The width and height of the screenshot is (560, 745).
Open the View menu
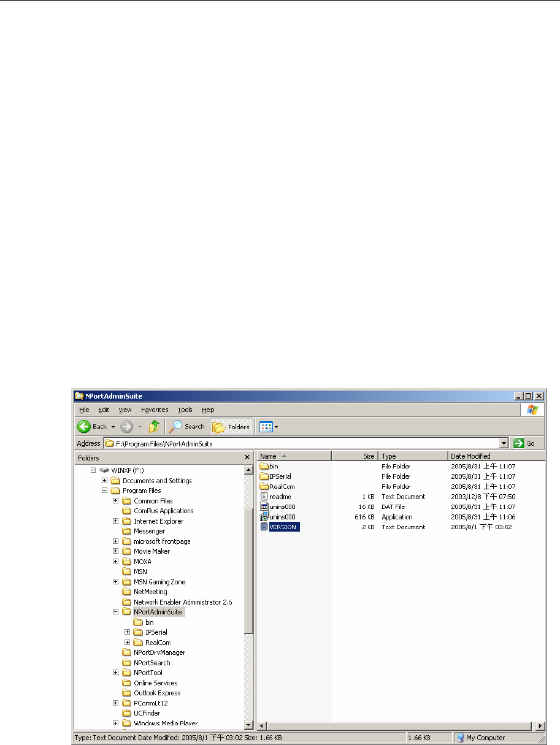coord(125,410)
